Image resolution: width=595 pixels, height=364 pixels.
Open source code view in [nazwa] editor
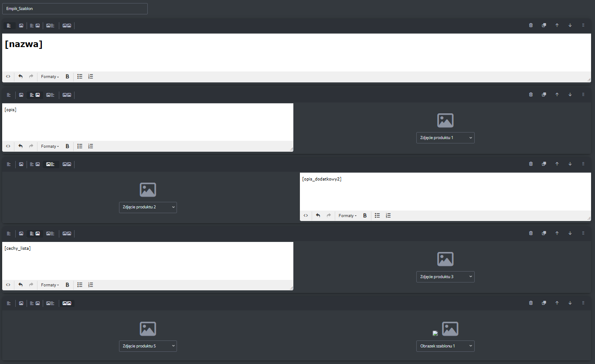point(8,76)
